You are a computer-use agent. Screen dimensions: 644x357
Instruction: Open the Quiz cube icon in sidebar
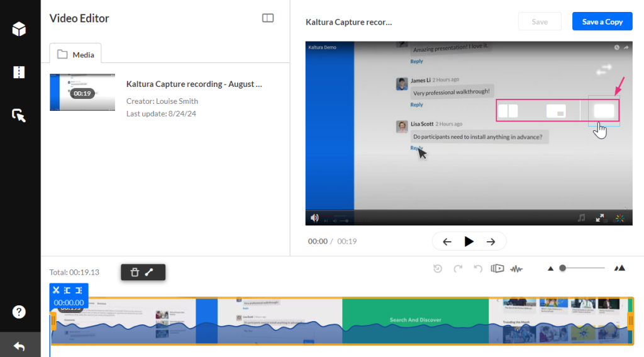pyautogui.click(x=19, y=29)
